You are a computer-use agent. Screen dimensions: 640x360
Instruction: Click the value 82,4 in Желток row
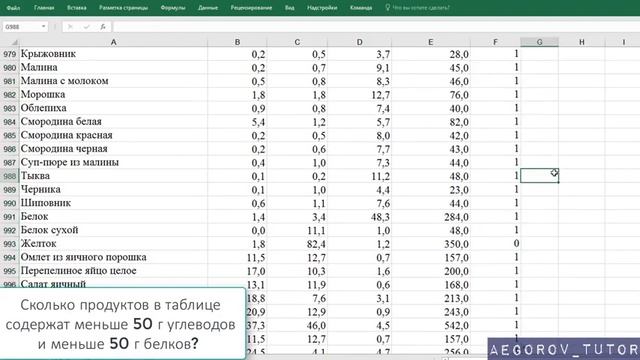pyautogui.click(x=316, y=244)
